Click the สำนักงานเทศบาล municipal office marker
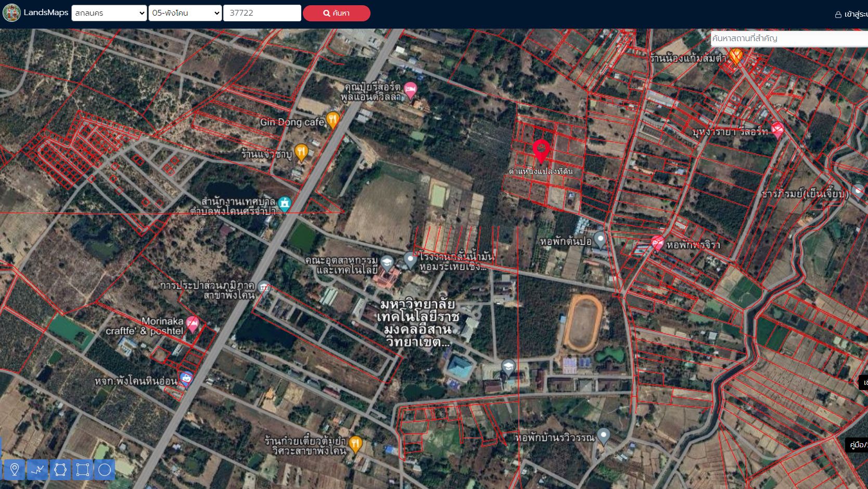 click(284, 204)
